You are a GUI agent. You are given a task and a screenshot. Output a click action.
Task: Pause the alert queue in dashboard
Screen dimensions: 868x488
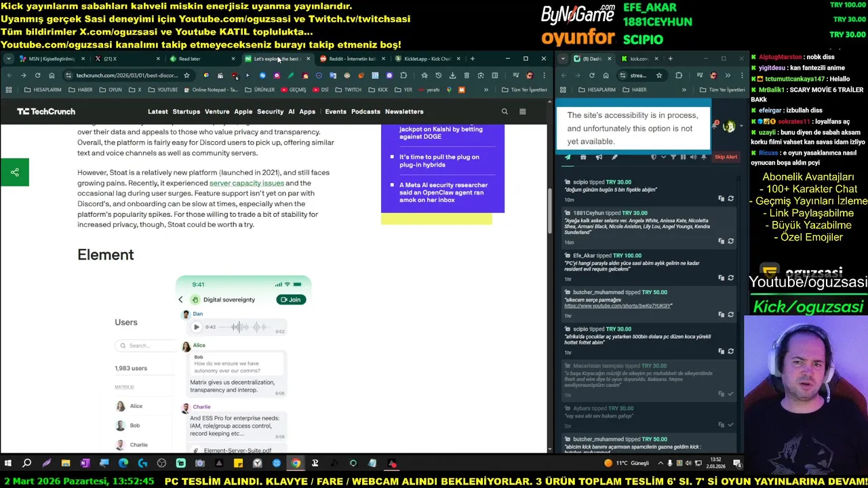683,157
